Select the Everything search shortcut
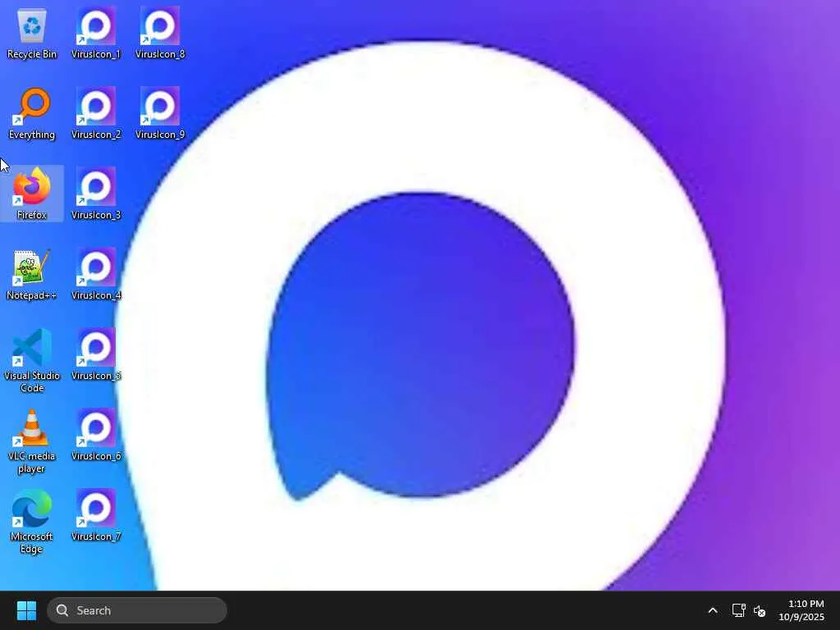The width and height of the screenshot is (840, 630). (x=32, y=113)
